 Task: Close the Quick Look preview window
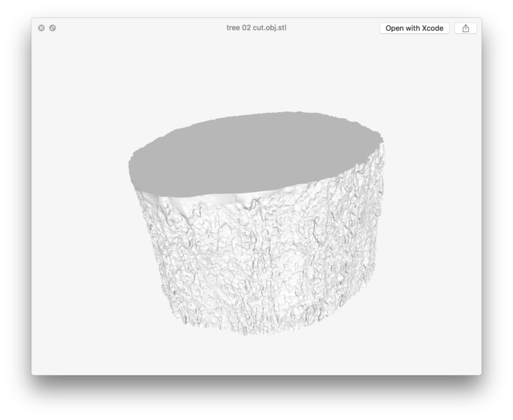pyautogui.click(x=41, y=28)
